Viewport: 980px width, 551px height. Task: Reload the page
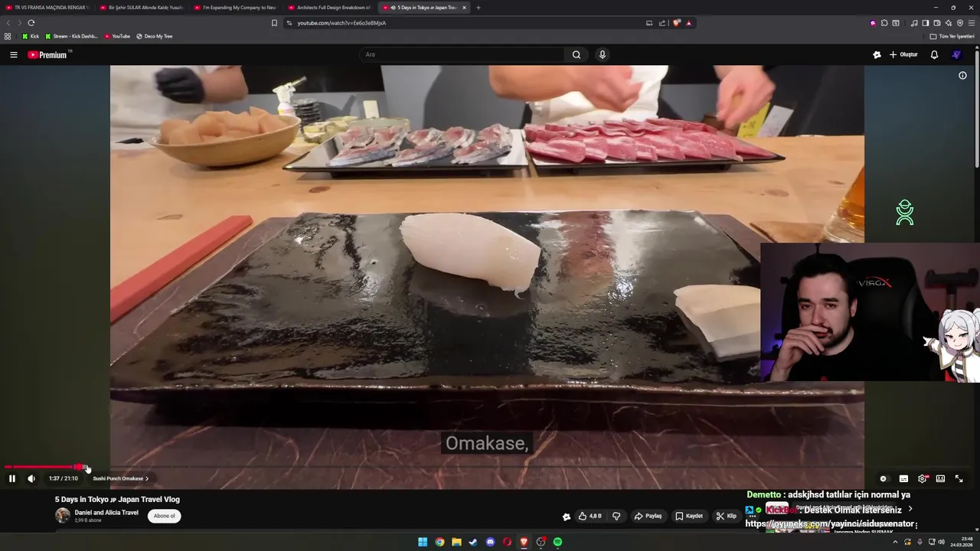click(31, 23)
